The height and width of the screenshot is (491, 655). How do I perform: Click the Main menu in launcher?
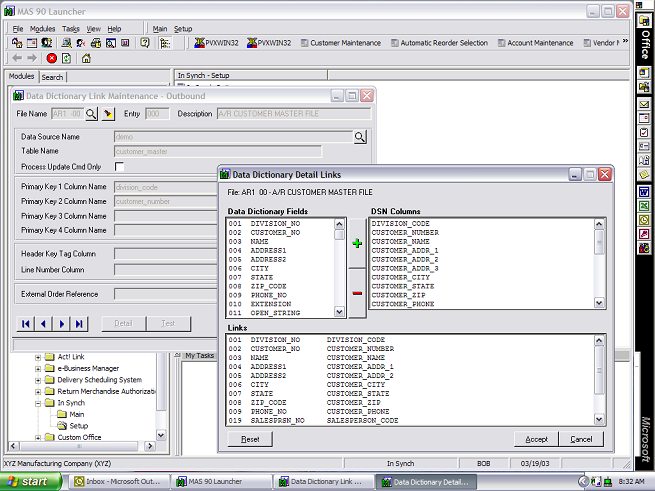coord(160,29)
